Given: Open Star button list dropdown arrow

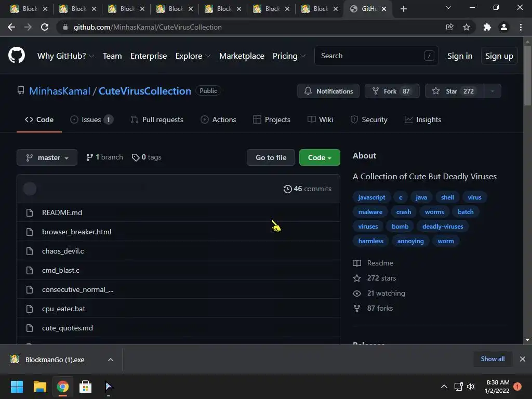Looking at the screenshot, I should (492, 91).
